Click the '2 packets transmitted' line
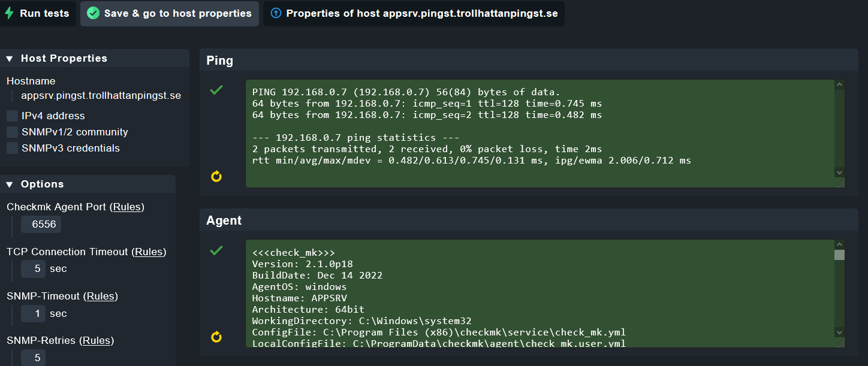The width and height of the screenshot is (868, 366). point(427,149)
